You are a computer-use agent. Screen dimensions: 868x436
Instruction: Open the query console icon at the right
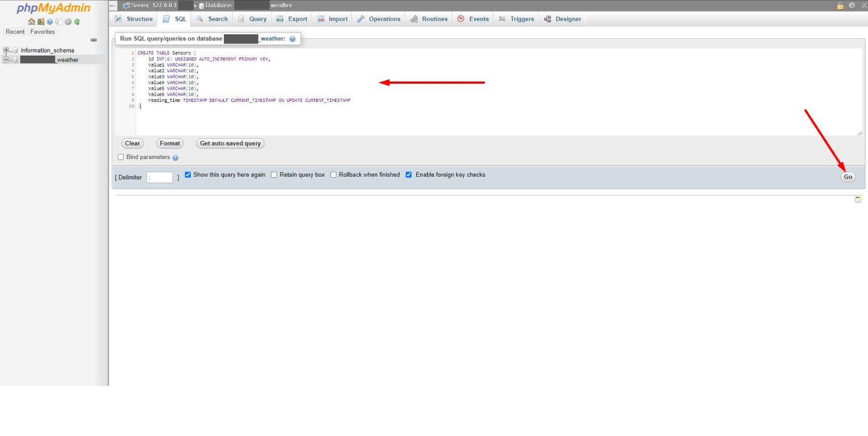(x=858, y=199)
